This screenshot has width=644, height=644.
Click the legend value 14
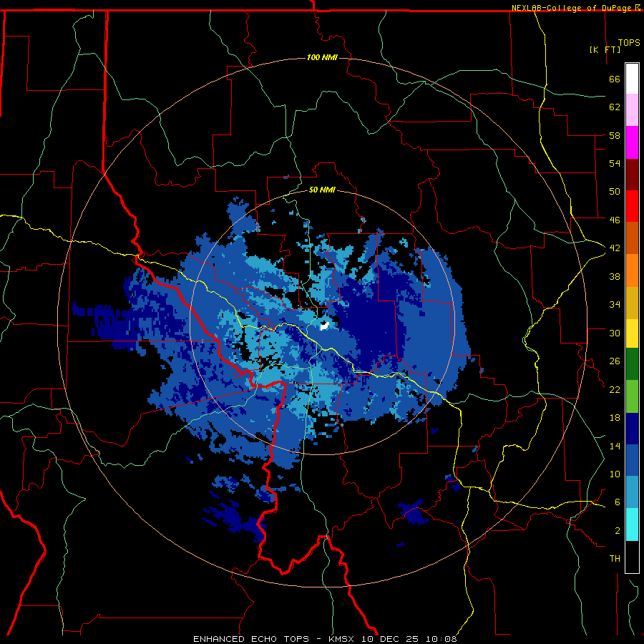click(x=615, y=446)
